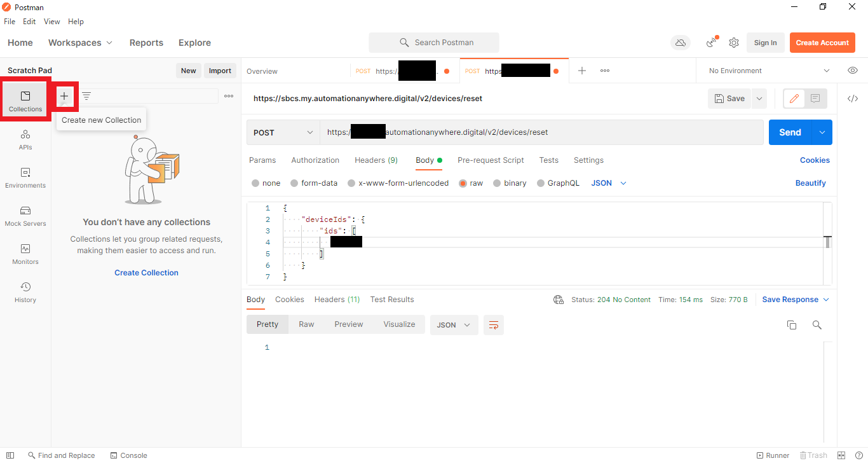Screen dimensions: 868x463
Task: Copy response body with copy icon
Action: tap(792, 325)
